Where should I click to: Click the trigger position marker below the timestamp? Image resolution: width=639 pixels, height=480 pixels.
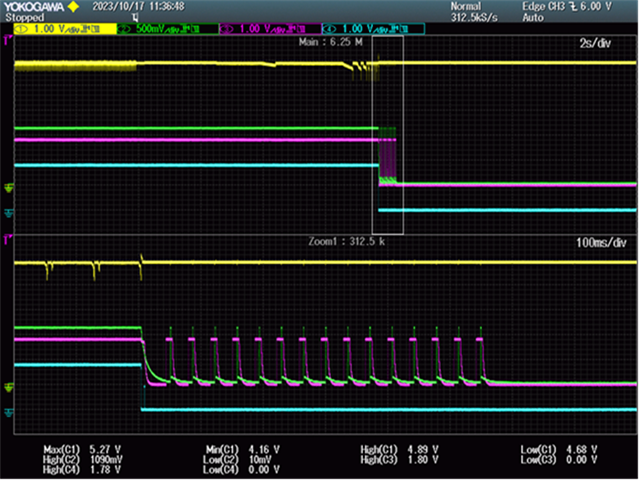[x=135, y=17]
